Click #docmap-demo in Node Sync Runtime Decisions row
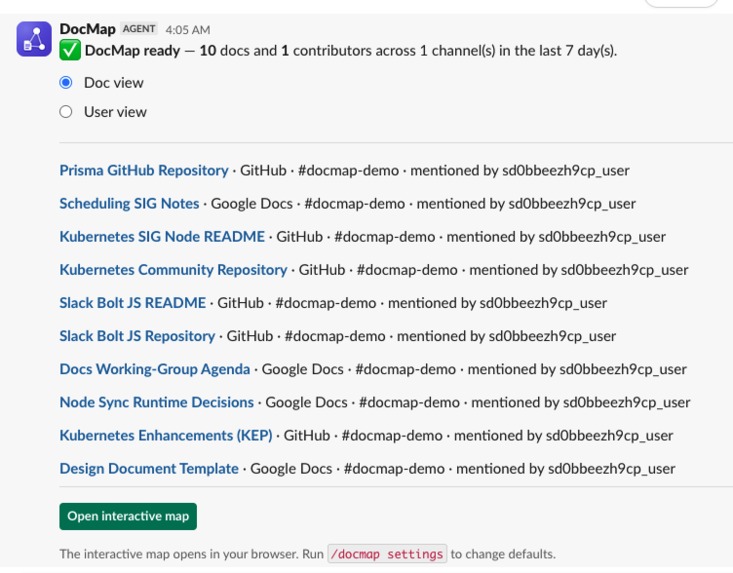The width and height of the screenshot is (733, 573). click(410, 403)
